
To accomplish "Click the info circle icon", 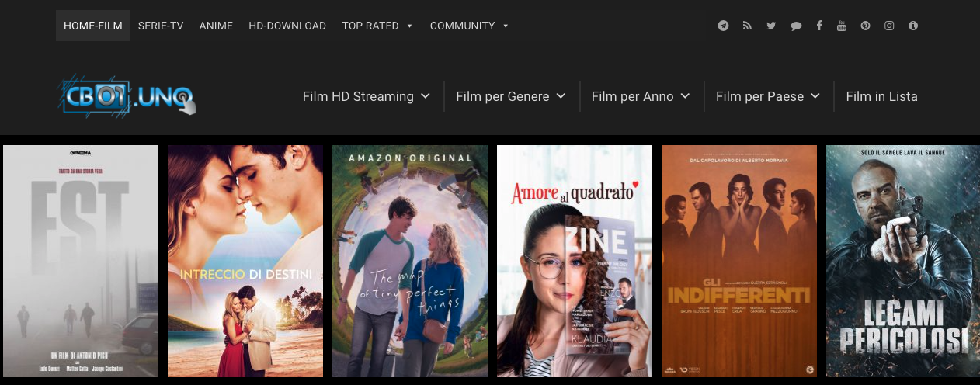I will [913, 26].
